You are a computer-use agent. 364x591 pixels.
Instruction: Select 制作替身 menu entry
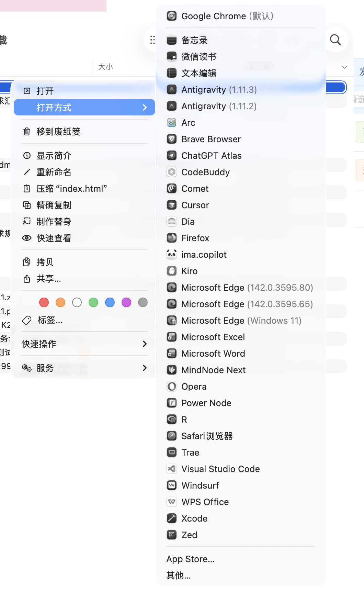pos(84,221)
